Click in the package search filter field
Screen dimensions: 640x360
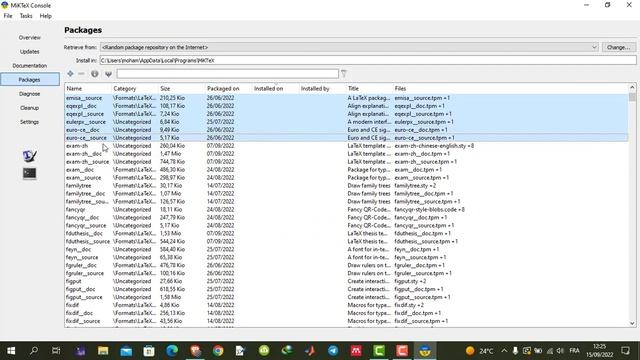227,74
